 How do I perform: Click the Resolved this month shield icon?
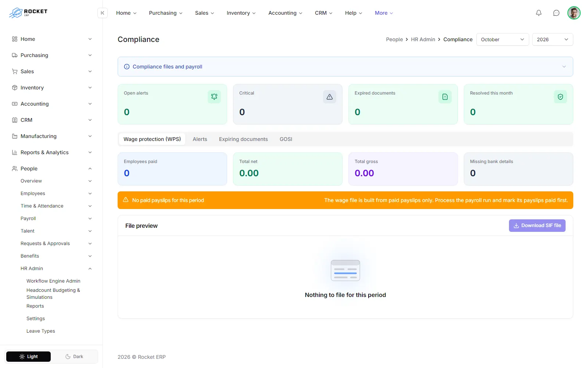pos(560,97)
